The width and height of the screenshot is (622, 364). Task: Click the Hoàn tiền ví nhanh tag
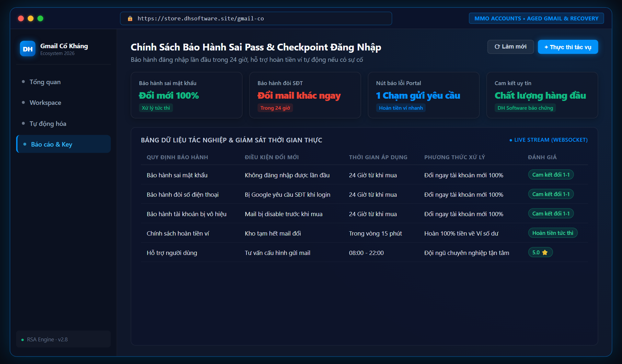tap(401, 108)
